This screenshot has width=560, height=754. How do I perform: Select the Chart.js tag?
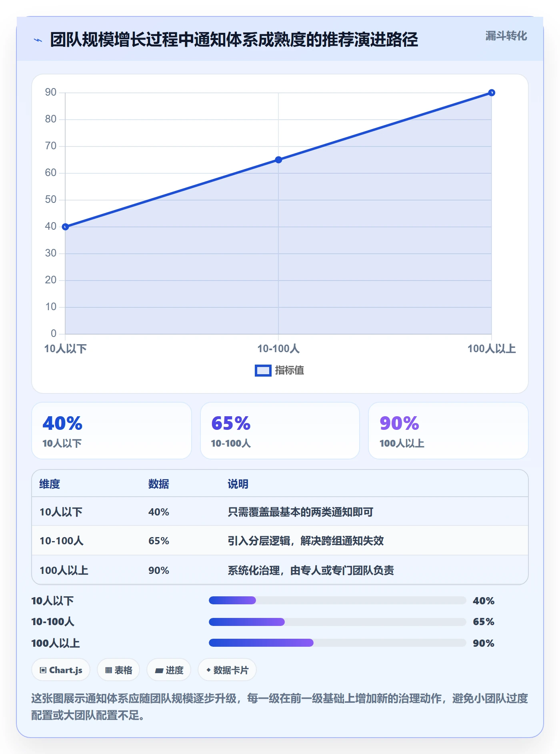click(61, 670)
